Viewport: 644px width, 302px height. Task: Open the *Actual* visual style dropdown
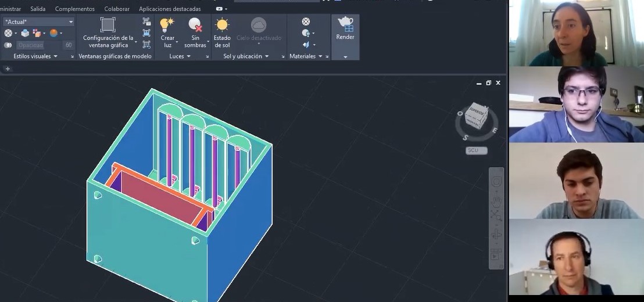tap(38, 21)
